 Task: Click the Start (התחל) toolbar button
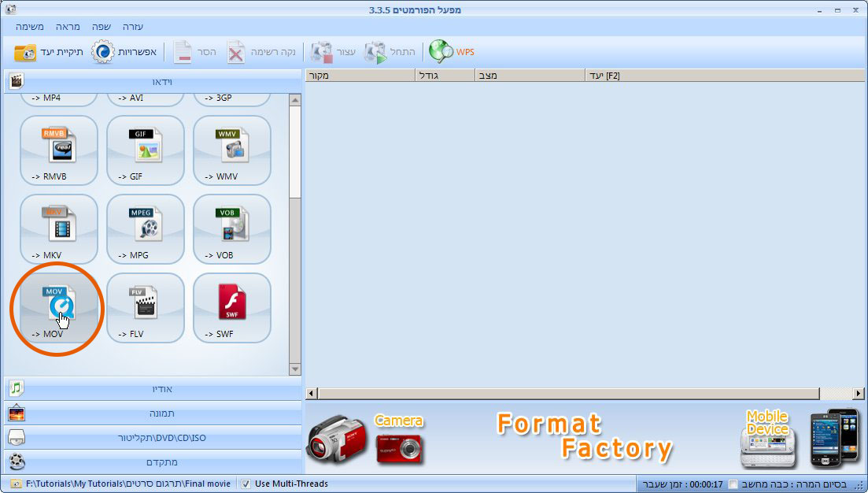click(x=390, y=51)
